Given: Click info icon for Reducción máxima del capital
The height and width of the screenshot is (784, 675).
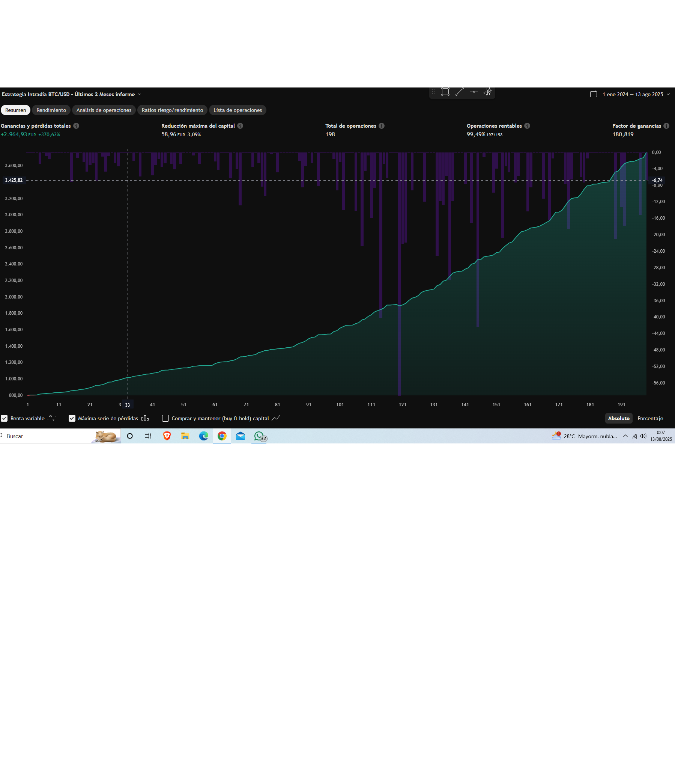Looking at the screenshot, I should 240,126.
